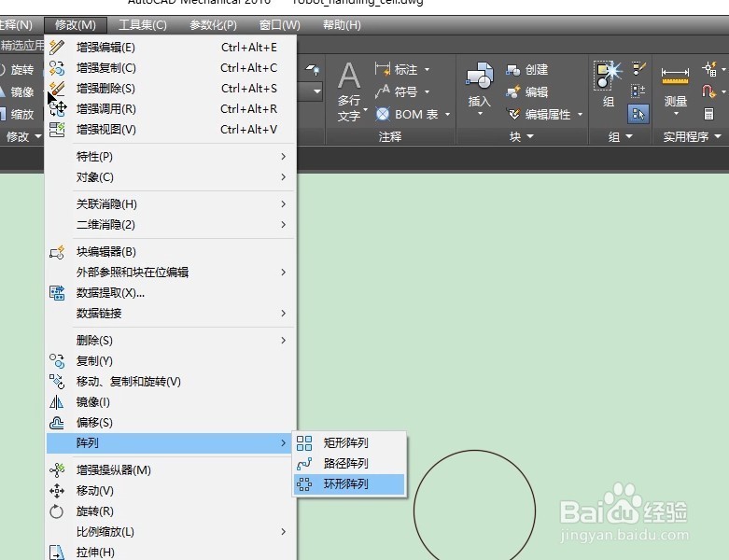729x560 pixels.
Task: Open the 帮助(H) menu
Action: [342, 25]
